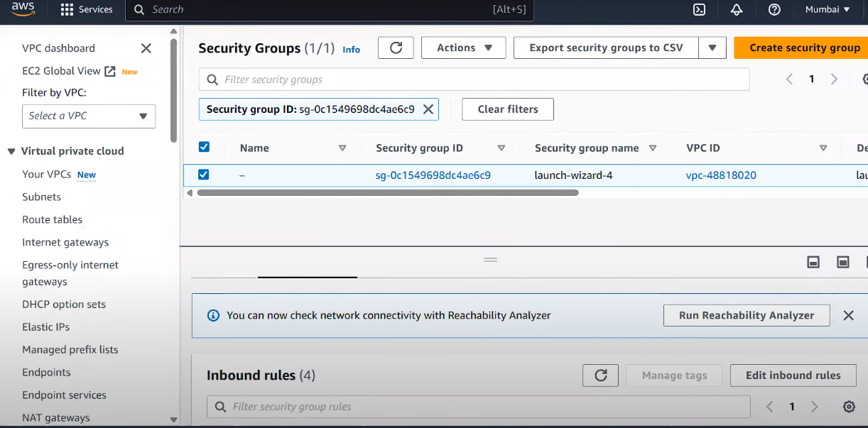Viewport: 868px width, 428px height.
Task: Click Clear filters button
Action: (508, 109)
